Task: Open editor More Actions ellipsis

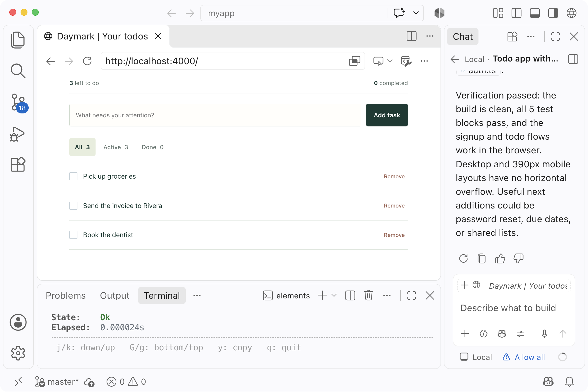Action: (x=430, y=36)
